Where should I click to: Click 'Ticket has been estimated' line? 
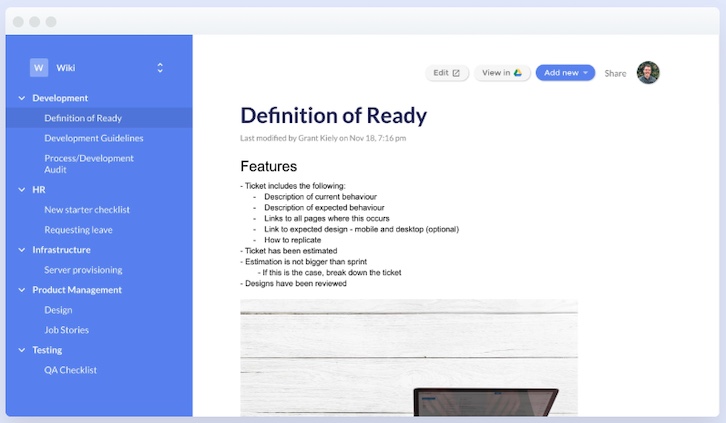click(291, 251)
